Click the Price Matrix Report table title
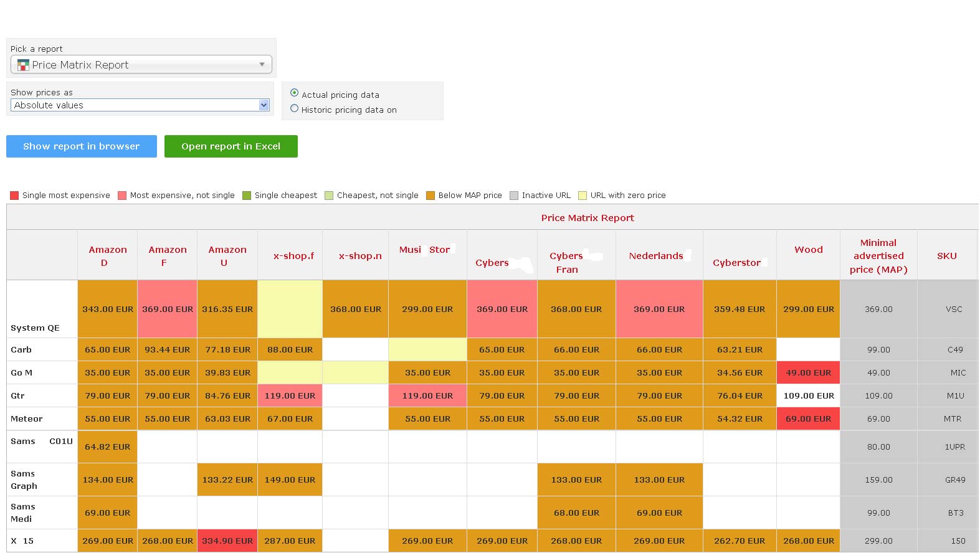980x553 pixels. (588, 218)
